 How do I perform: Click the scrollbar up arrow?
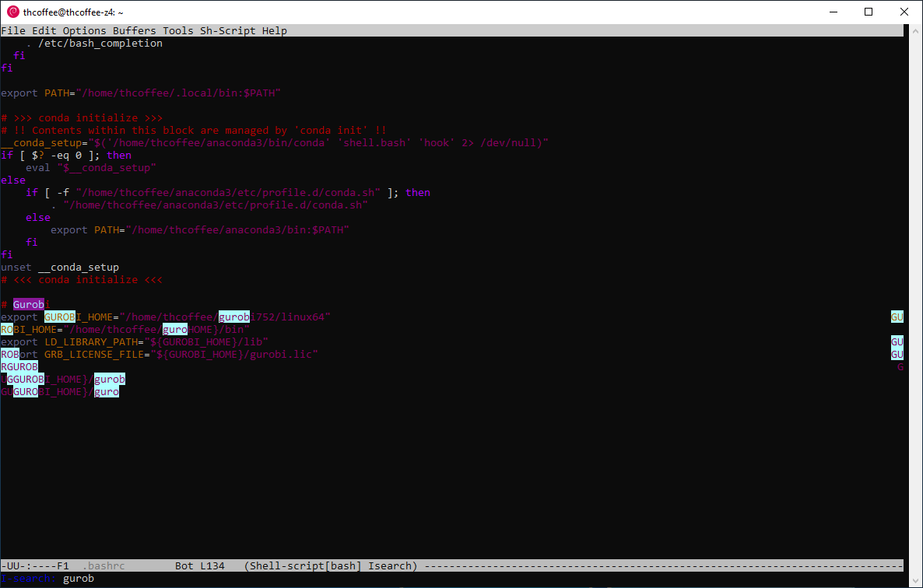[x=917, y=30]
